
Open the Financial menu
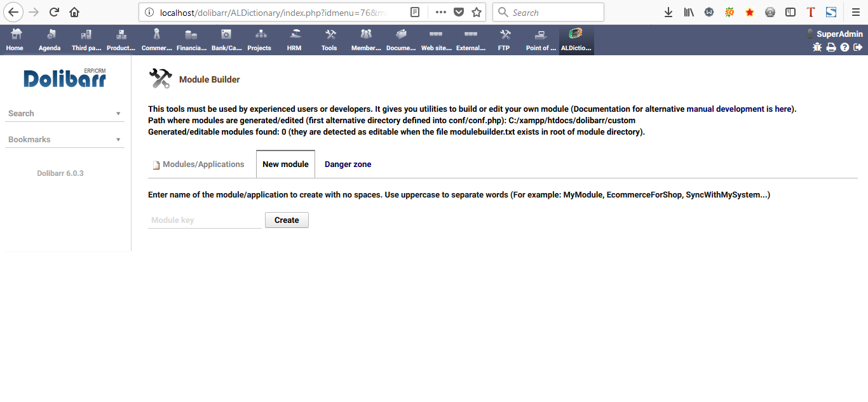click(191, 40)
